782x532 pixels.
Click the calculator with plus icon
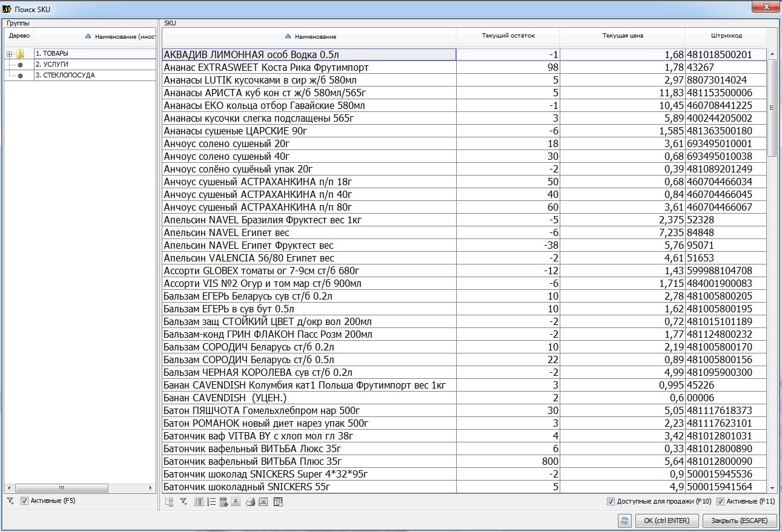pos(224,502)
